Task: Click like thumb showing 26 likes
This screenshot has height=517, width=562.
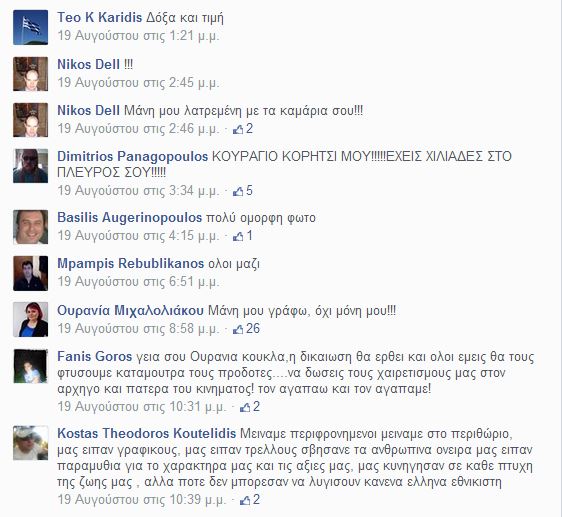Action: [238, 329]
